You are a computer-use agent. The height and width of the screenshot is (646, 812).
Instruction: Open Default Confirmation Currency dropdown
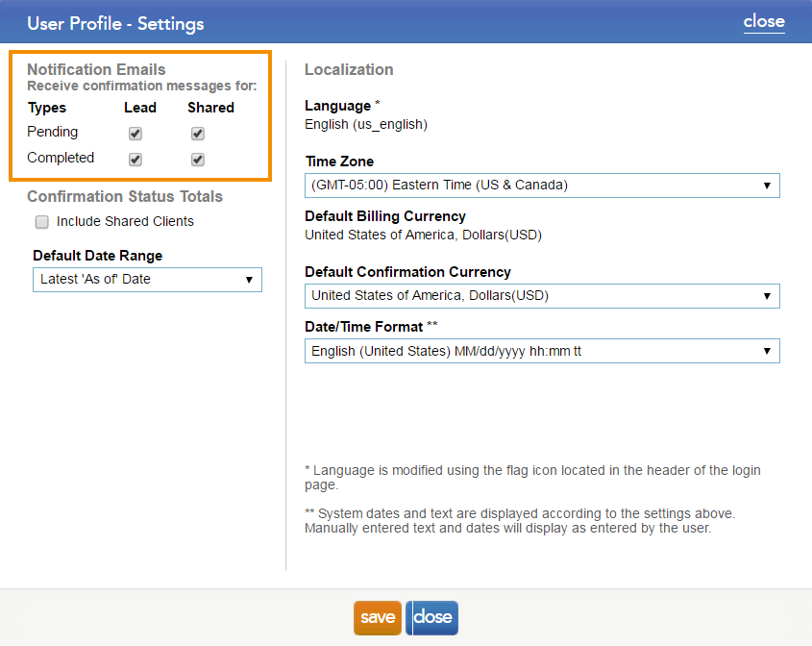point(542,296)
